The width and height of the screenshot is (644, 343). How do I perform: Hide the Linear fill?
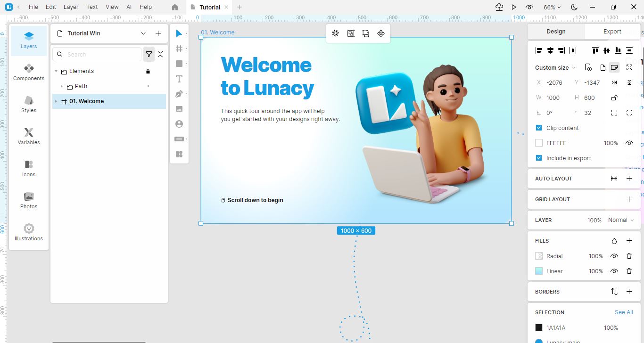614,271
